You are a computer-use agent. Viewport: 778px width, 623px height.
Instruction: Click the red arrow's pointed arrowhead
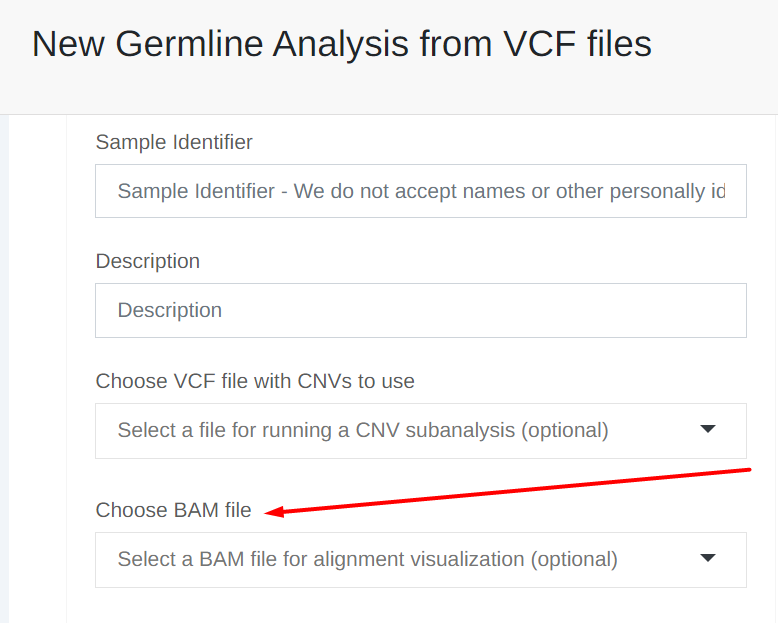(272, 512)
